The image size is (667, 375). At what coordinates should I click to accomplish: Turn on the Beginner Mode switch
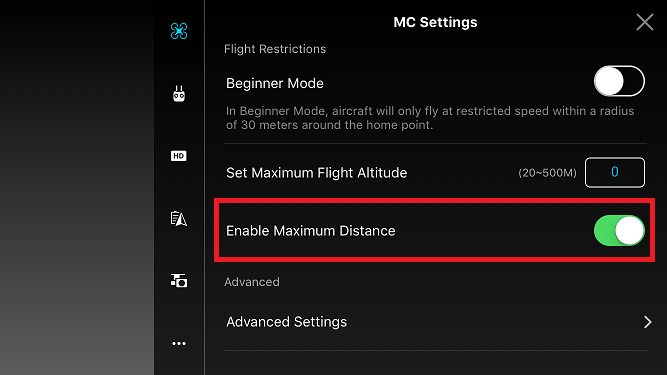[x=619, y=81]
